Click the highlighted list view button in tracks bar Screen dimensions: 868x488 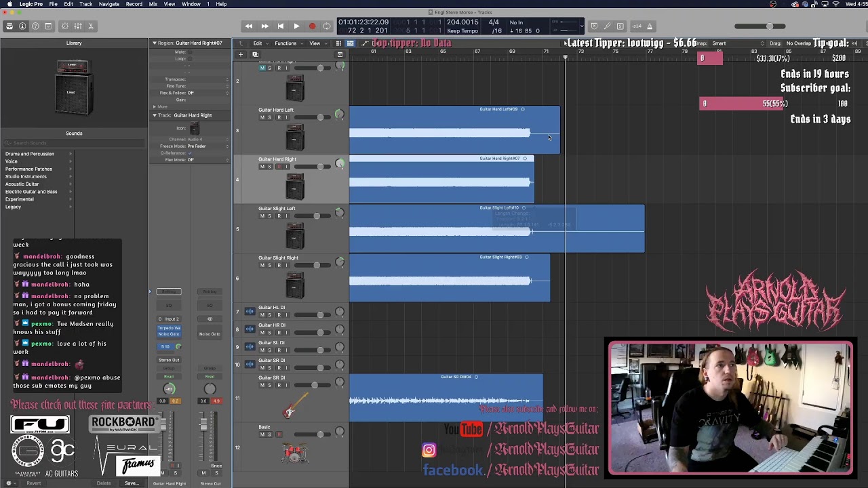[350, 43]
